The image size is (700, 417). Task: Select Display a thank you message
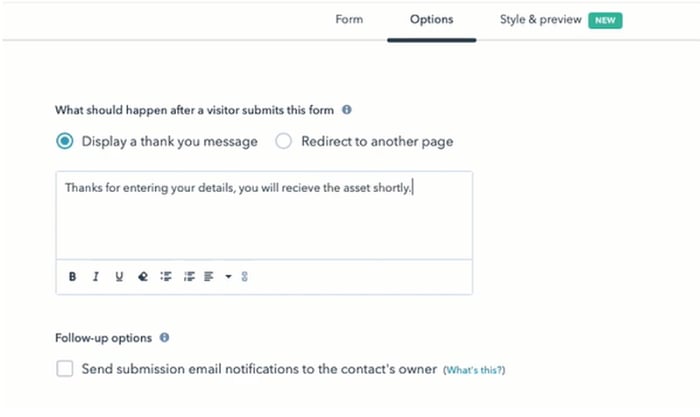[x=65, y=141]
